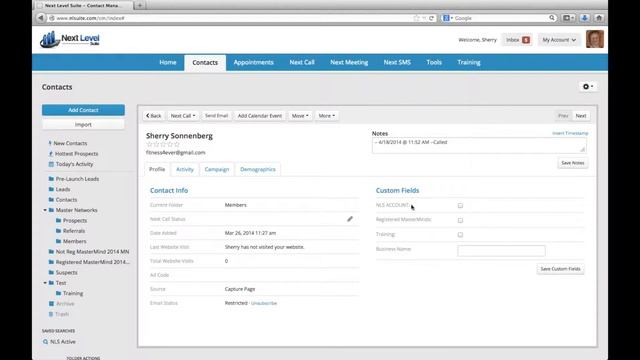Toggle the Training custom field checkbox

pos(460,235)
